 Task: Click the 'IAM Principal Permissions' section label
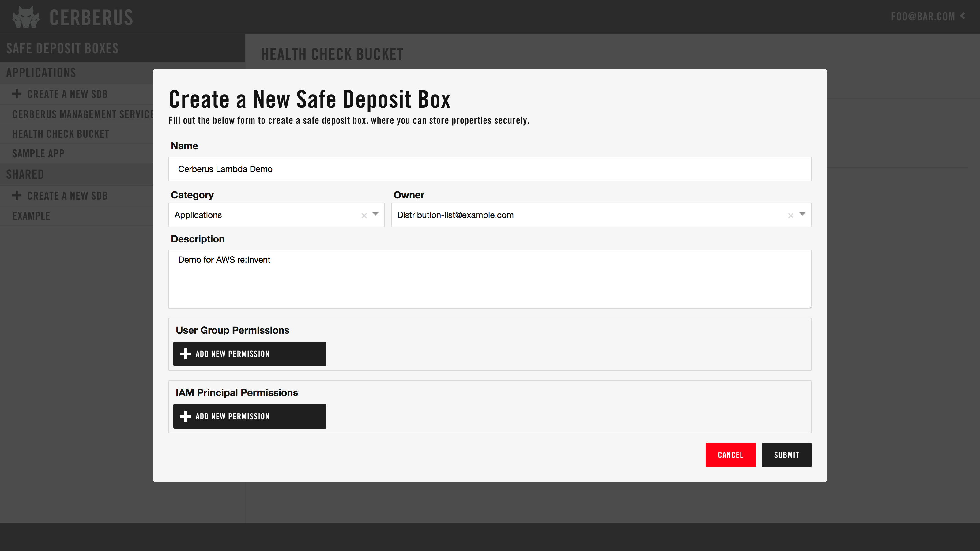point(237,392)
